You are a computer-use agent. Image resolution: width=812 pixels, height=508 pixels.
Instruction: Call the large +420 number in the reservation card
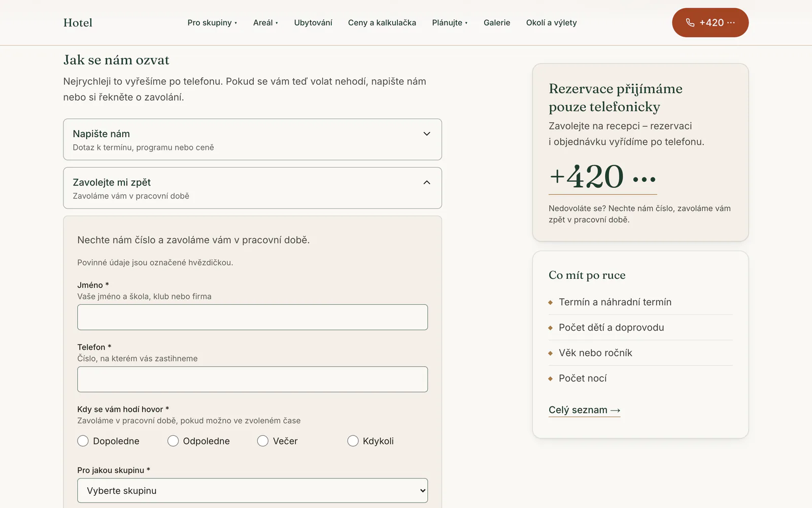click(602, 177)
